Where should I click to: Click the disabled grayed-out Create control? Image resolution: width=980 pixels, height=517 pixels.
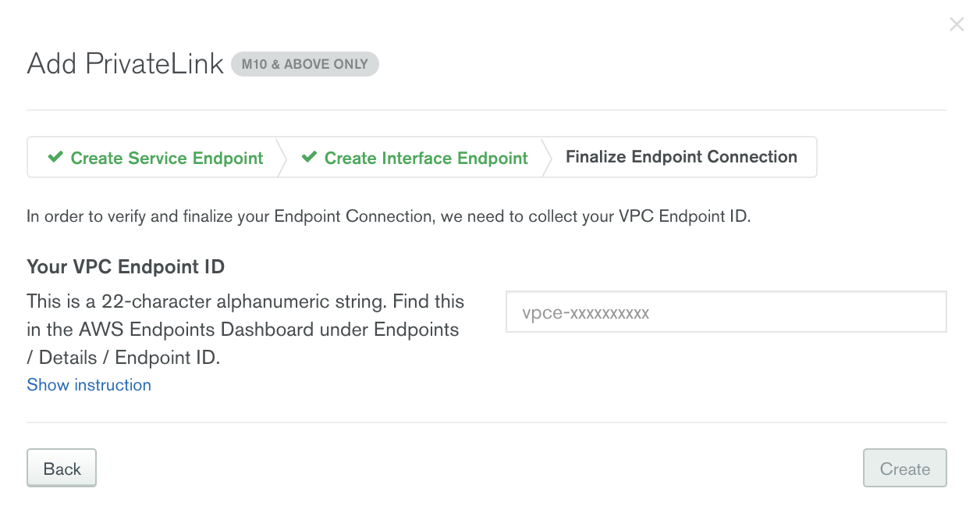[904, 468]
